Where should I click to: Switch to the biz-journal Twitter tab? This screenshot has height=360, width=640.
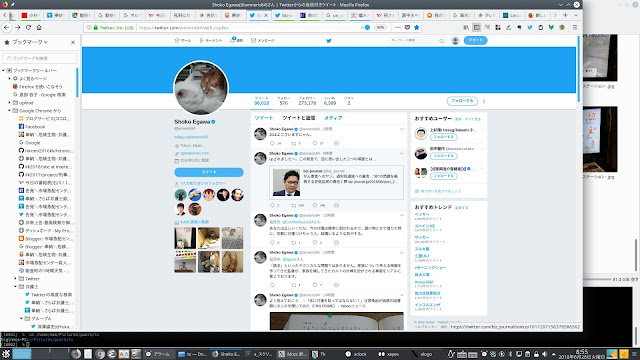[x=284, y=15]
